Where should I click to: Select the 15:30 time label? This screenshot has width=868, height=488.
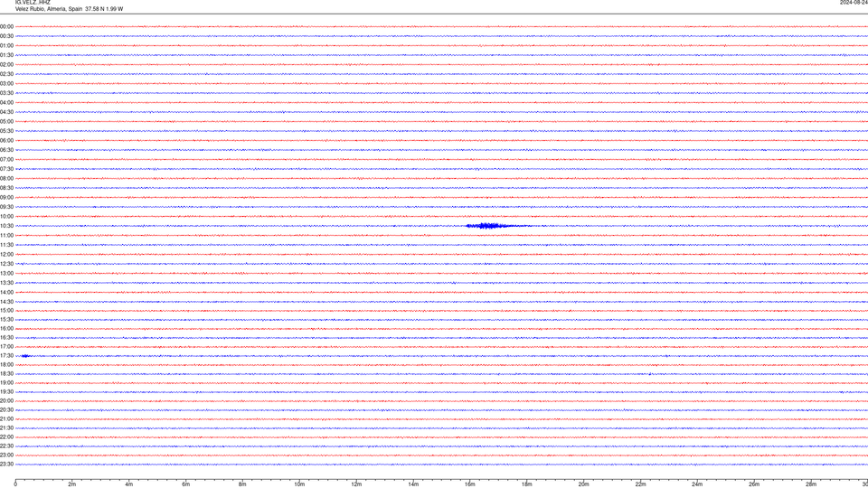point(6,319)
